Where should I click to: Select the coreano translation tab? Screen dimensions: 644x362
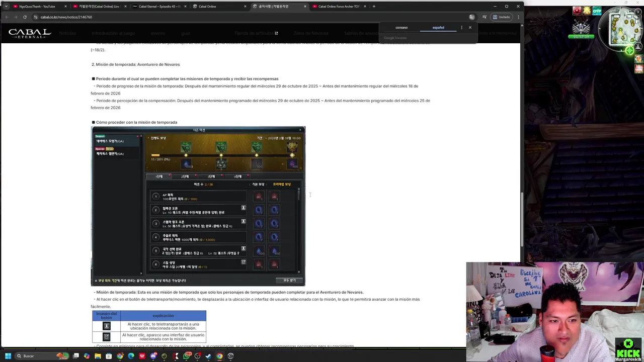click(401, 28)
